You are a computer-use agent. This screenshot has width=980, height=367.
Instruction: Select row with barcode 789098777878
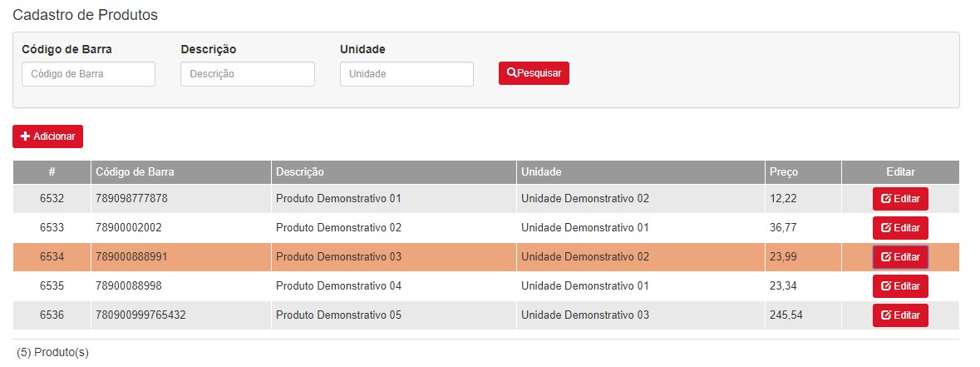486,199
